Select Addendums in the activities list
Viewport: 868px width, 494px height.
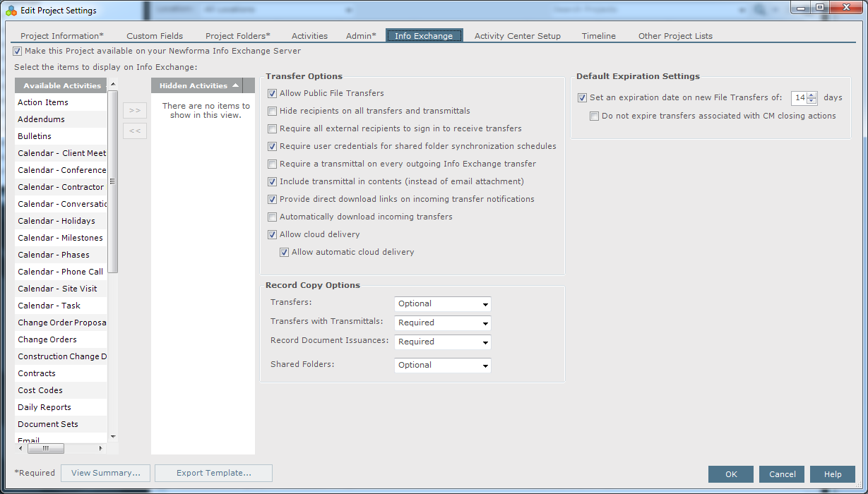click(61, 119)
